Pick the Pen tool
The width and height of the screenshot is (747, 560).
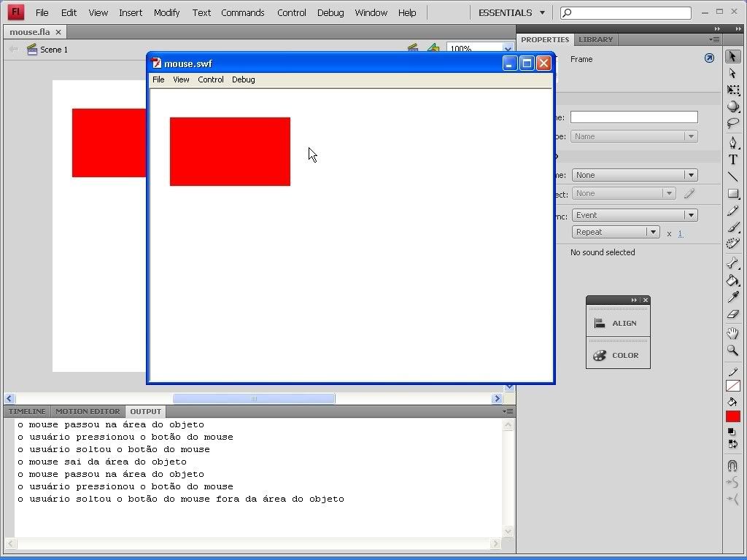tap(733, 142)
